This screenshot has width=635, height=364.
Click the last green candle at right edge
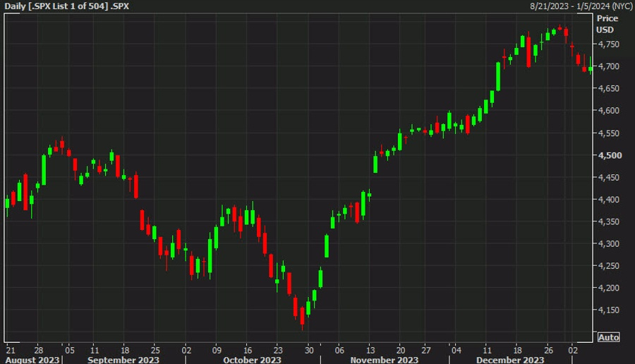click(591, 68)
